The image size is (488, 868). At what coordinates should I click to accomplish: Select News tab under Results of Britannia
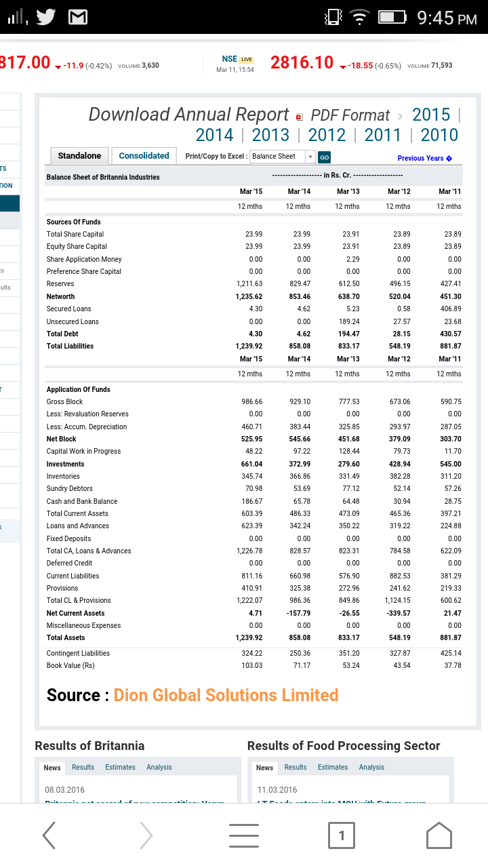tap(52, 768)
